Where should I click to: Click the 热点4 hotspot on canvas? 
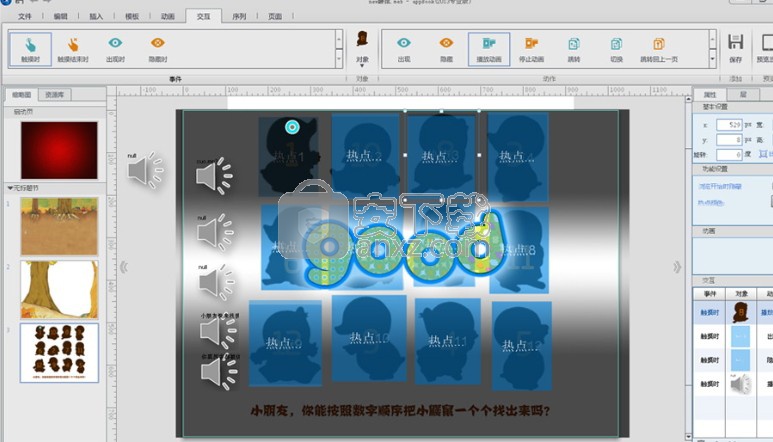[517, 156]
